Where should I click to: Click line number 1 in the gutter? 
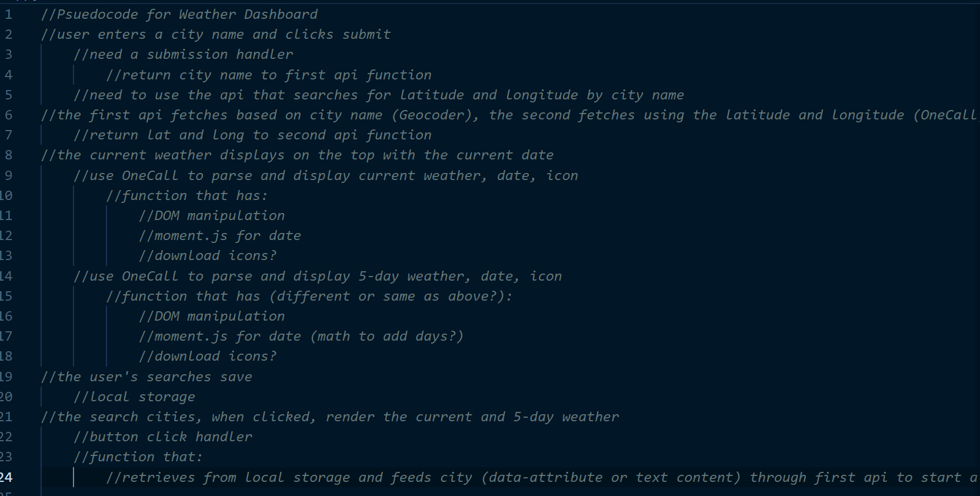click(8, 14)
